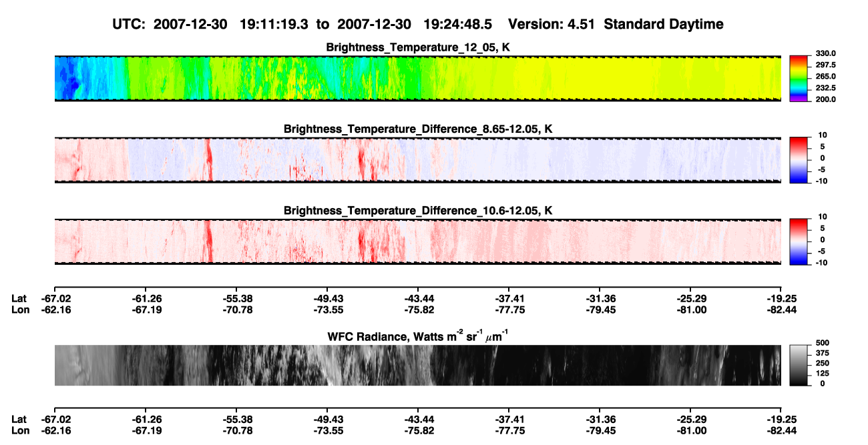Click the grayscale WFC Radiance image strip
Image resolution: width=868 pixels, height=445 pixels.
pyautogui.click(x=417, y=366)
